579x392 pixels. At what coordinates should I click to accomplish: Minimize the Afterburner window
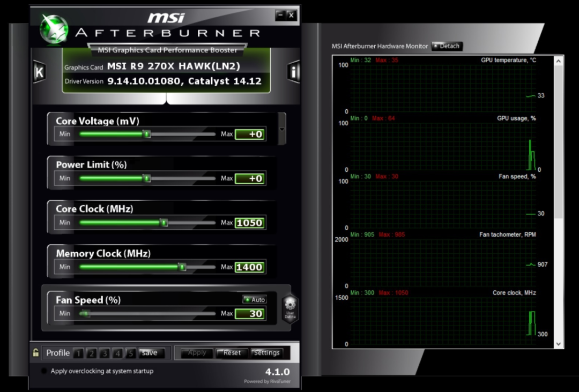[280, 15]
